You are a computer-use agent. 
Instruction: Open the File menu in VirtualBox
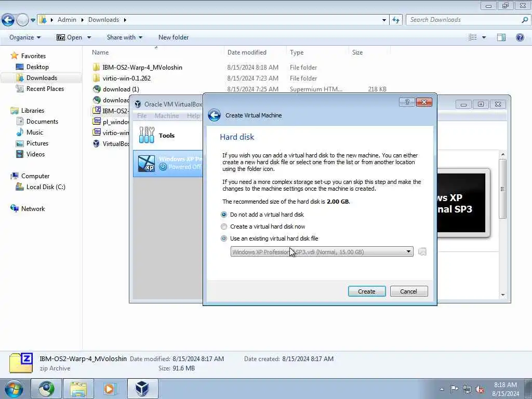coord(142,116)
